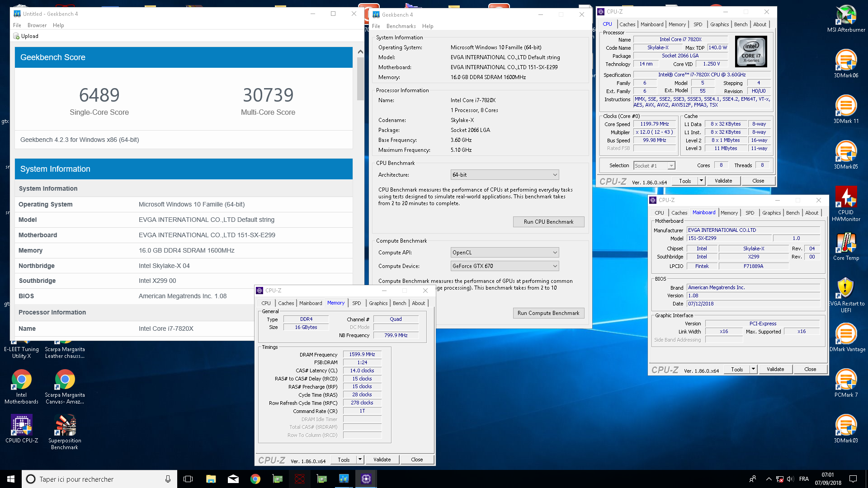
Task: Launch CPUID HWMonitor desktop icon
Action: (x=846, y=204)
